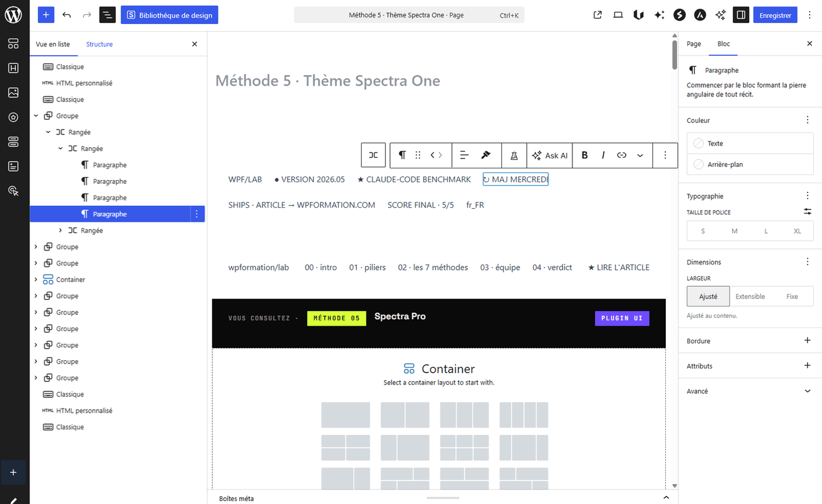This screenshot has width=822, height=504.
Task: Toggle the settings sidebar panel
Action: [741, 15]
